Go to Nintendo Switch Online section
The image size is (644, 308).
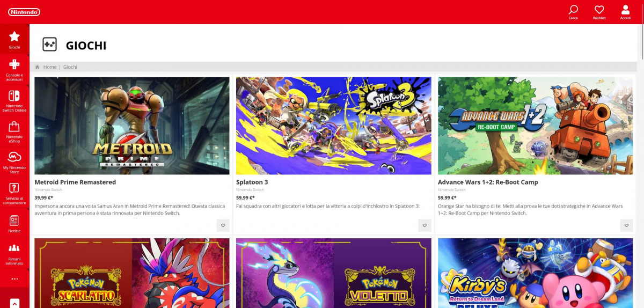pos(14,100)
